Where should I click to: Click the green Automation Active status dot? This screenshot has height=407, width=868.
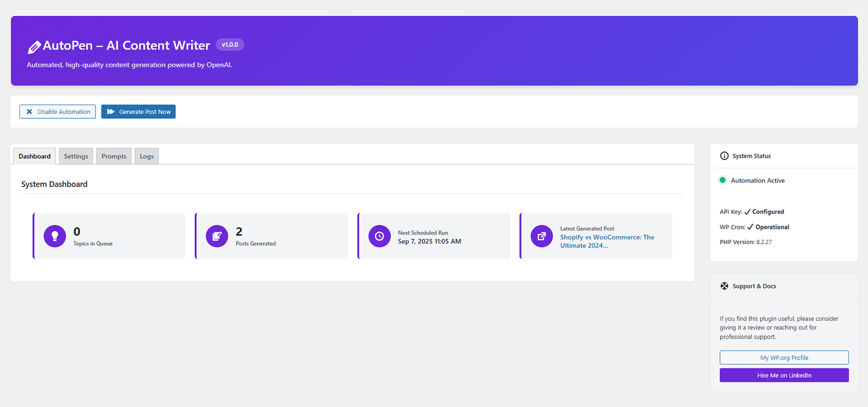[x=723, y=180]
